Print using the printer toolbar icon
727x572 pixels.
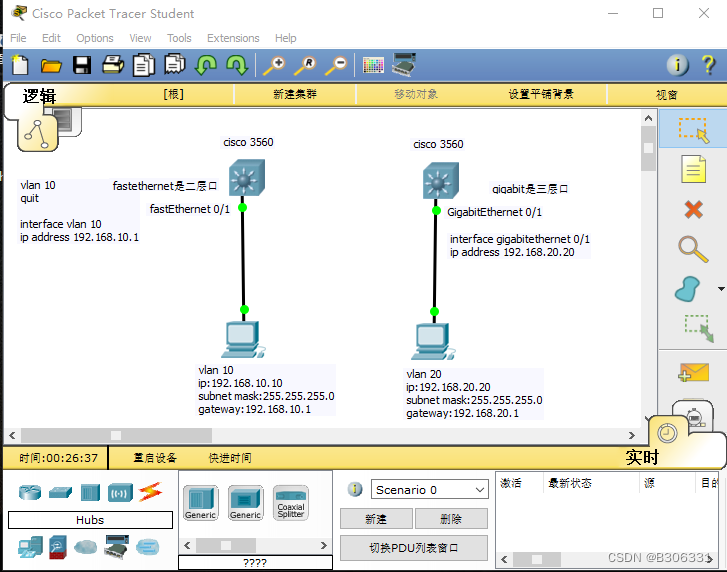tap(113, 65)
